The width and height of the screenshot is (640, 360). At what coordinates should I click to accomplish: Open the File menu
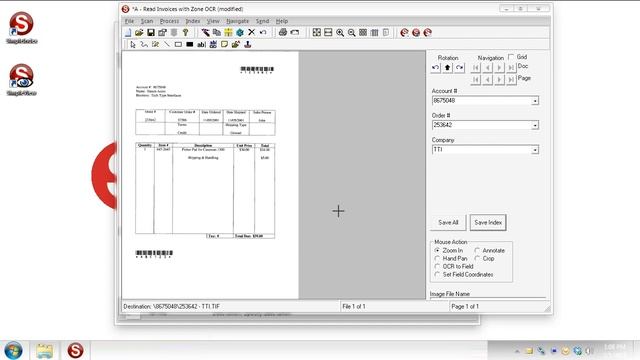129,21
